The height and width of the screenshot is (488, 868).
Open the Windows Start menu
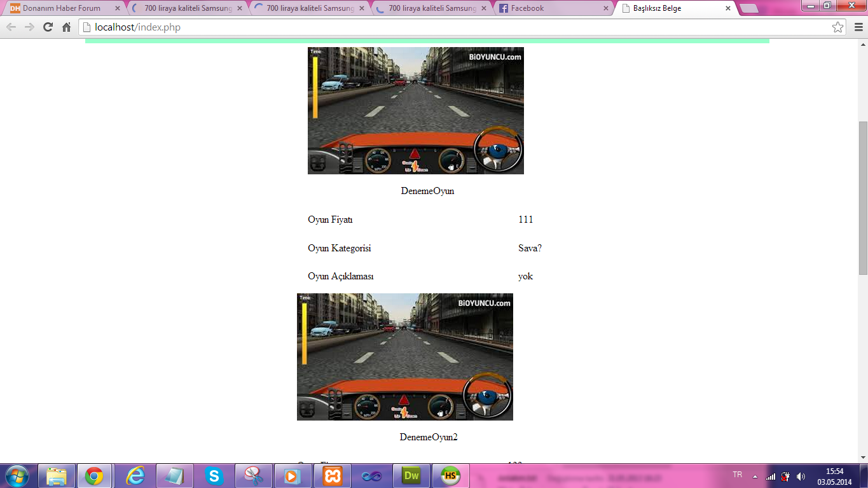[16, 476]
